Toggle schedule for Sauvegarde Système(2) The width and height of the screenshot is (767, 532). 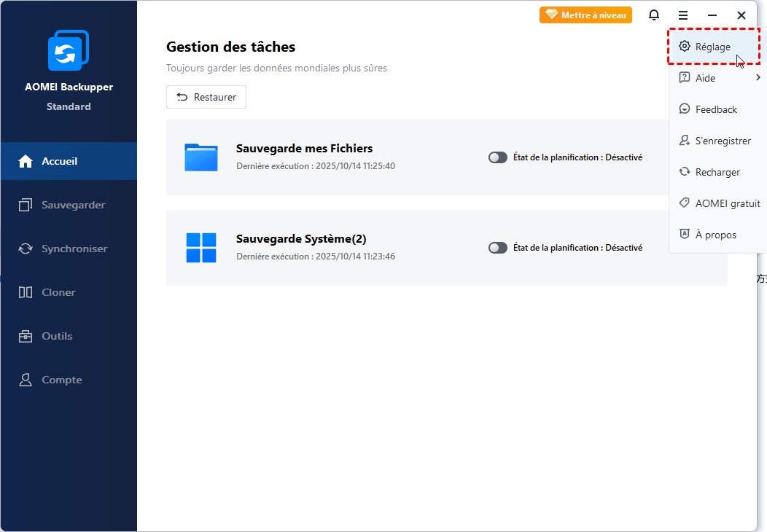498,248
